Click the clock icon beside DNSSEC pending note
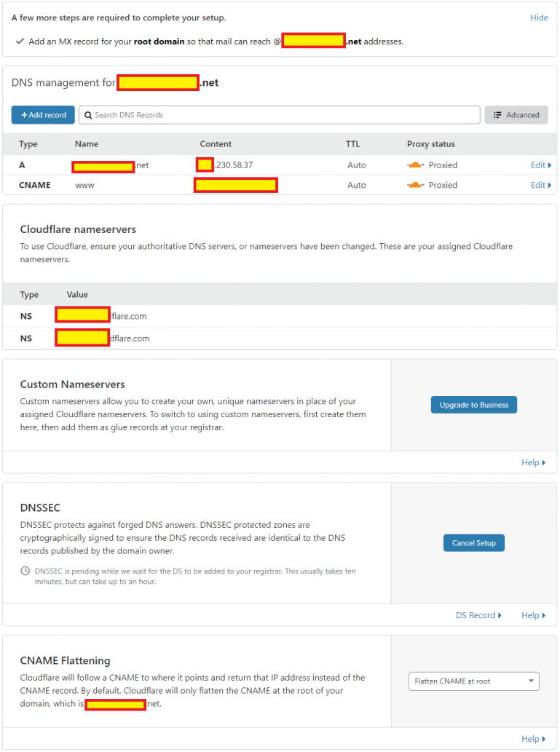This screenshot has height=752, width=560. 25,571
